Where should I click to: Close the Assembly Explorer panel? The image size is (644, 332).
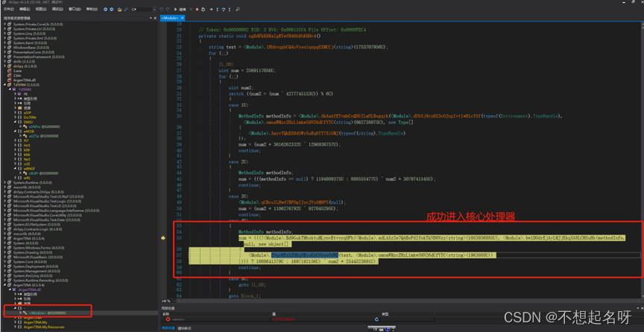(x=156, y=18)
